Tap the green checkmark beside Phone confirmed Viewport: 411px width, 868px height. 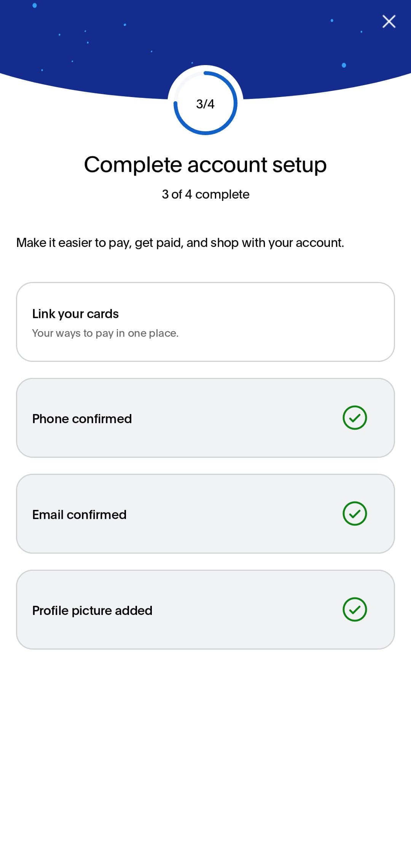pyautogui.click(x=355, y=418)
